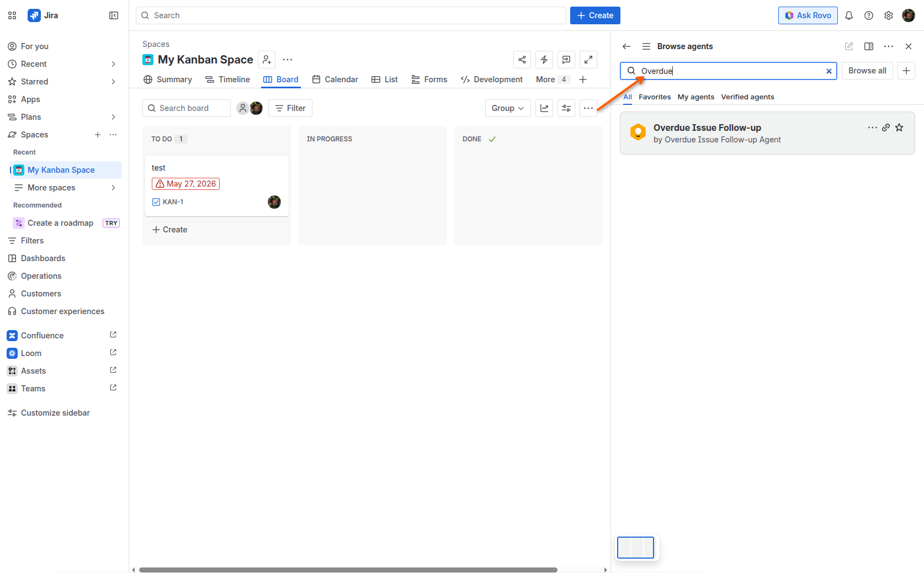Open the List tab
This screenshot has height=573, width=924.
[385, 79]
